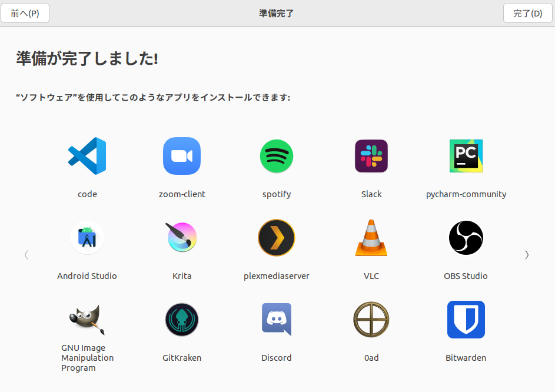Show previous apps with left chevron

point(26,255)
